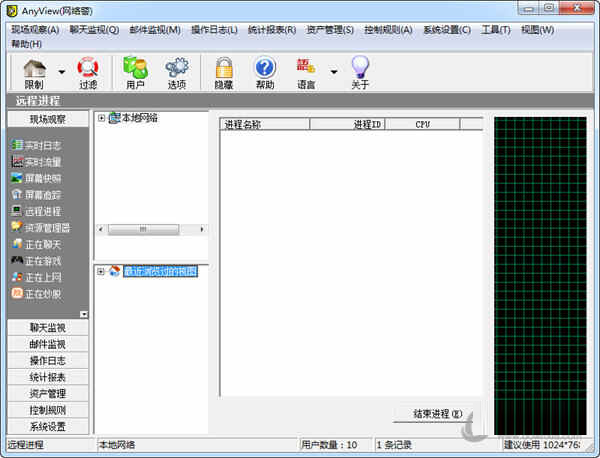Click the 隐藏 hide padlock icon
This screenshot has height=458, width=600.
(224, 73)
